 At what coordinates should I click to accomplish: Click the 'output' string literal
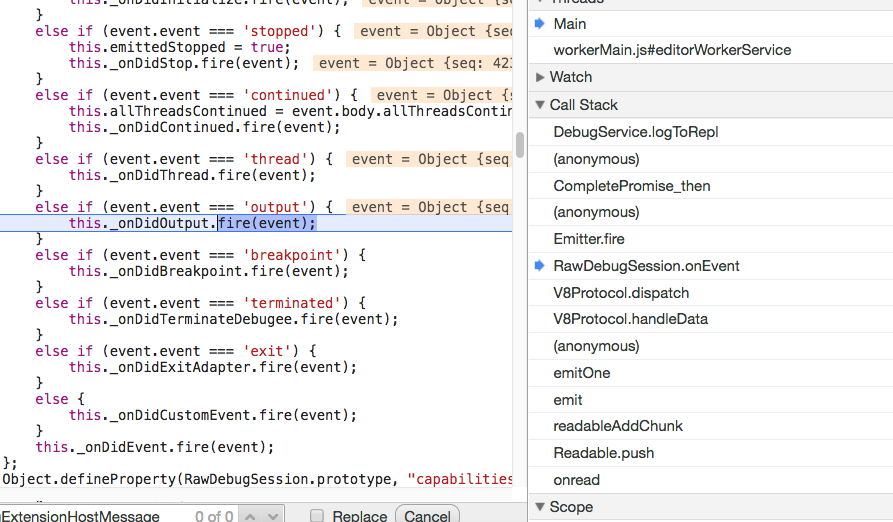tap(275, 207)
